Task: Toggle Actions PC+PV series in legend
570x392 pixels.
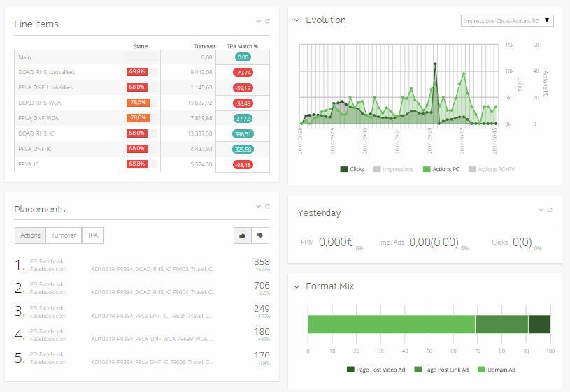Action: (x=492, y=169)
